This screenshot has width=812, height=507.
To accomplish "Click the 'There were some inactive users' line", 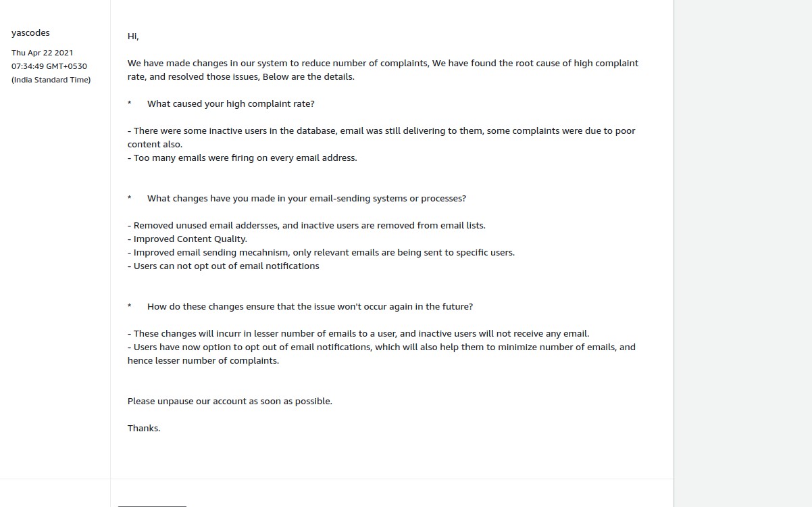I will click(381, 131).
